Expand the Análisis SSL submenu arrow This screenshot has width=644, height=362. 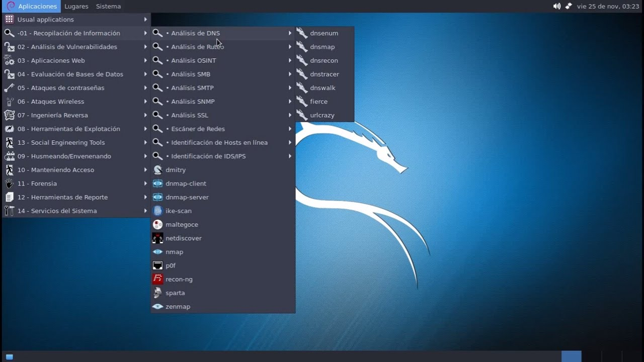290,115
